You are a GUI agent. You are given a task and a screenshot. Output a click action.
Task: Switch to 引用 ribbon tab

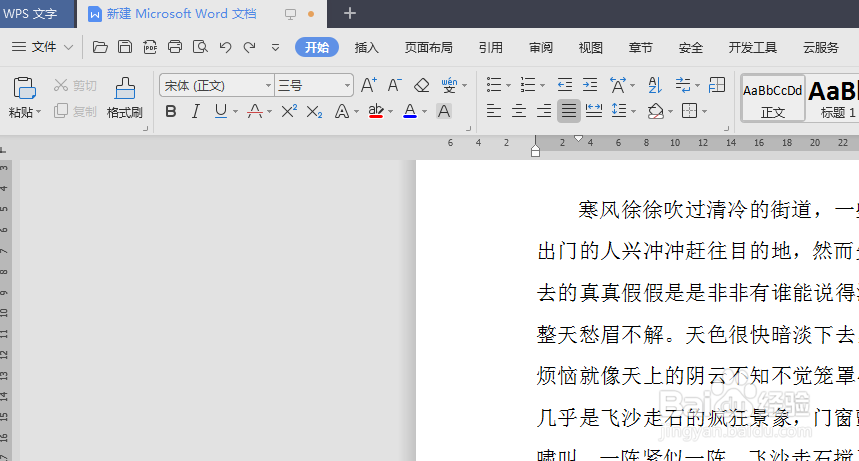point(490,48)
